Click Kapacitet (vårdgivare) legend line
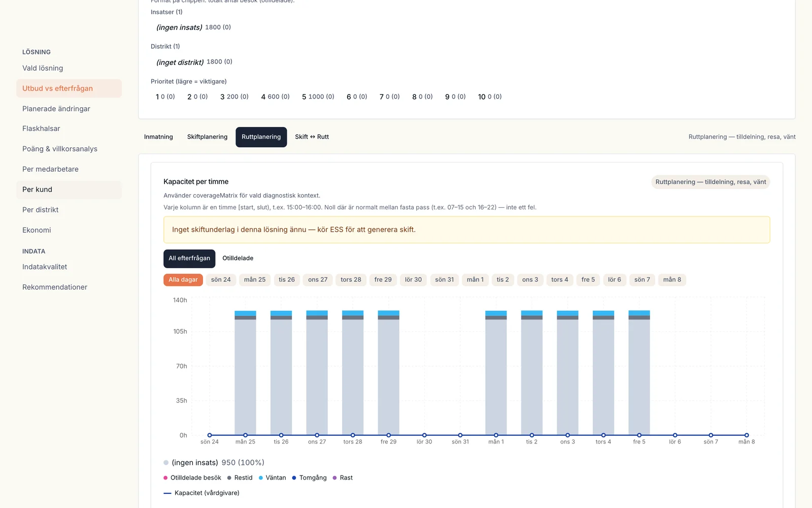This screenshot has width=812, height=508. (x=201, y=493)
